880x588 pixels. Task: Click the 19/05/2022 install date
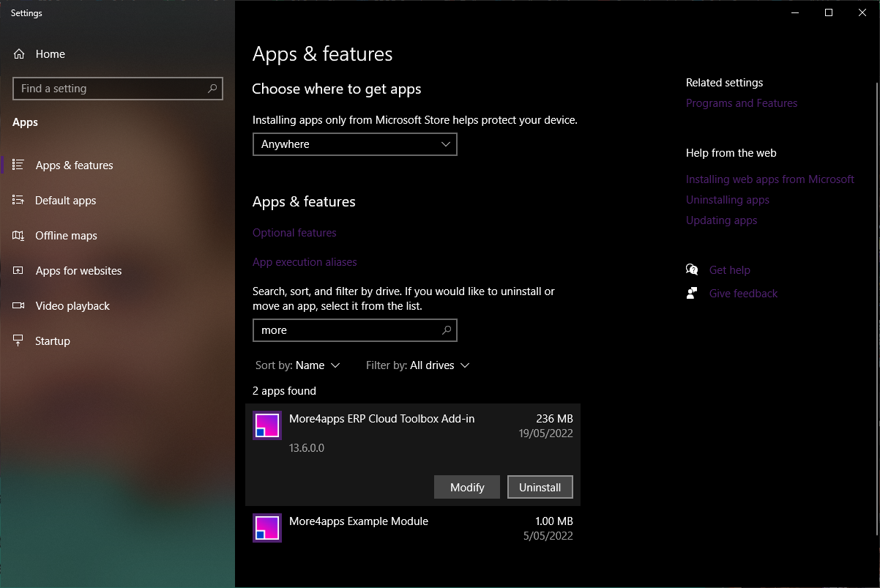(x=546, y=433)
